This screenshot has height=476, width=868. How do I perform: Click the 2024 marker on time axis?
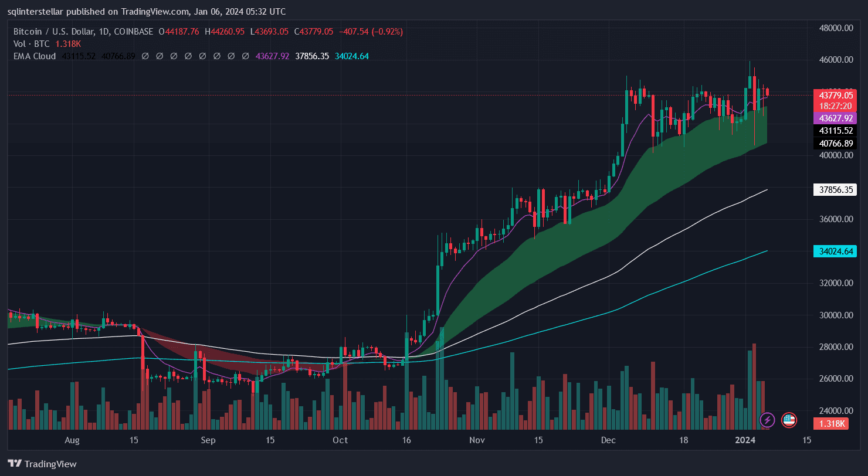[x=745, y=440]
